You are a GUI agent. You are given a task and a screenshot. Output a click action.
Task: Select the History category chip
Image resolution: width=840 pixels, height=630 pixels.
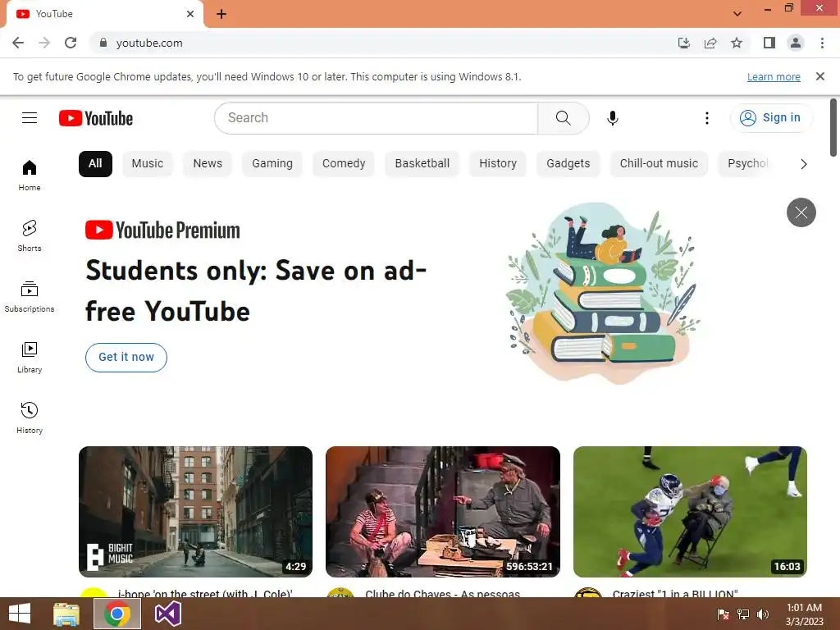[x=498, y=164]
